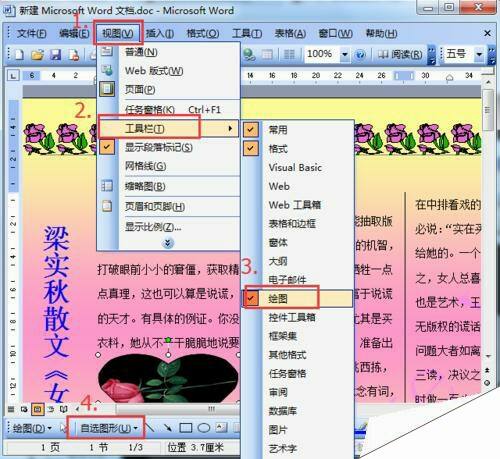The height and width of the screenshot is (459, 500).
Task: Click the Header and Footer menu icon
Action: (107, 206)
